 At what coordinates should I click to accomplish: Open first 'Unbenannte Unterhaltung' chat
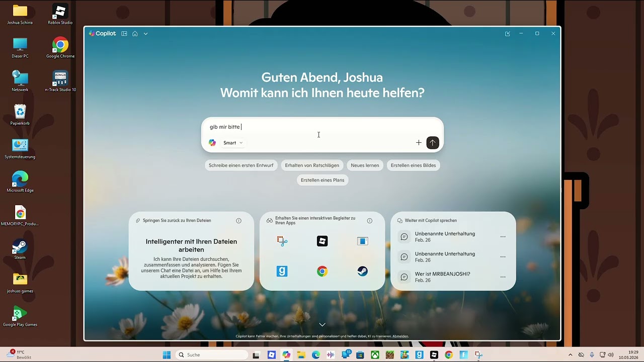(x=445, y=237)
